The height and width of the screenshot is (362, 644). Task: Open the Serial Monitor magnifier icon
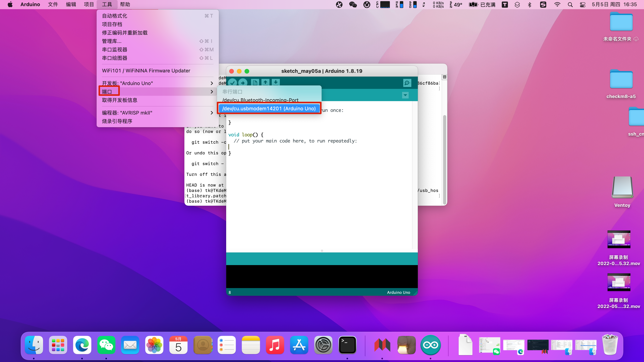point(407,83)
